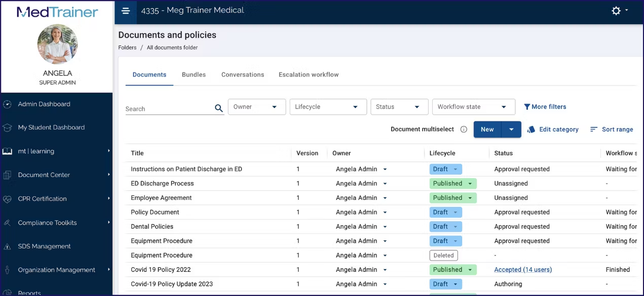Click the Sort range icon
The height and width of the screenshot is (296, 644).
pos(594,130)
